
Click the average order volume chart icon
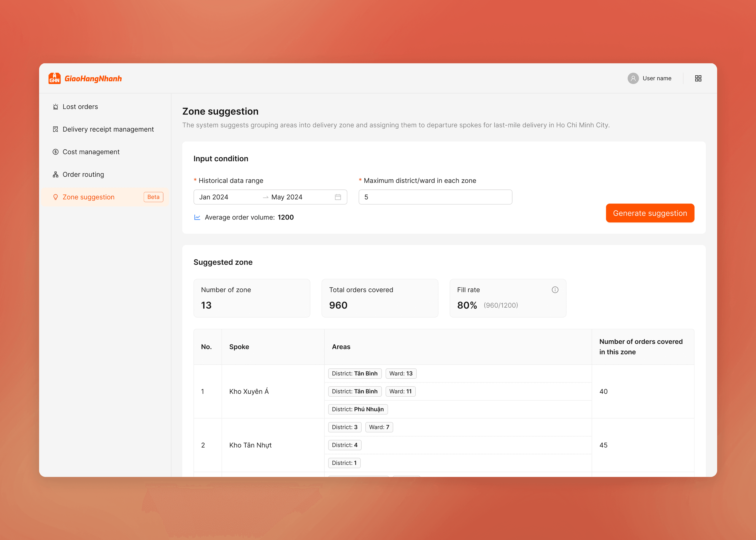coord(197,218)
